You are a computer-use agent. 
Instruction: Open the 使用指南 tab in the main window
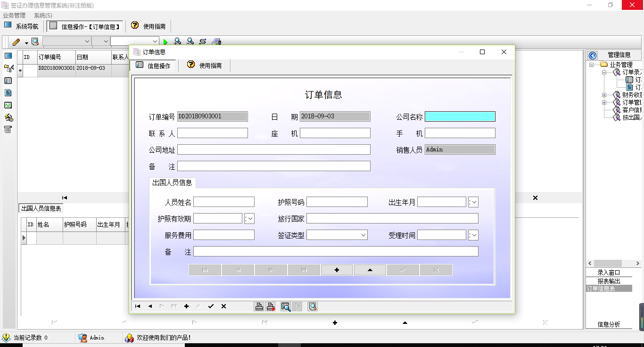point(149,26)
